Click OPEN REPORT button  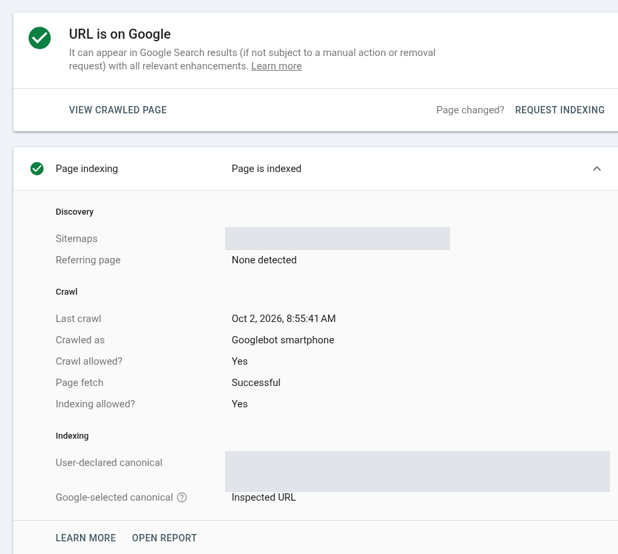pos(164,538)
